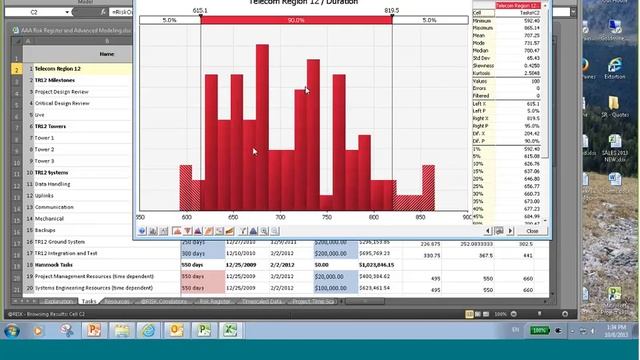This screenshot has width=640, height=360.
Task: Open the Project Time sheet tab
Action: (x=313, y=301)
